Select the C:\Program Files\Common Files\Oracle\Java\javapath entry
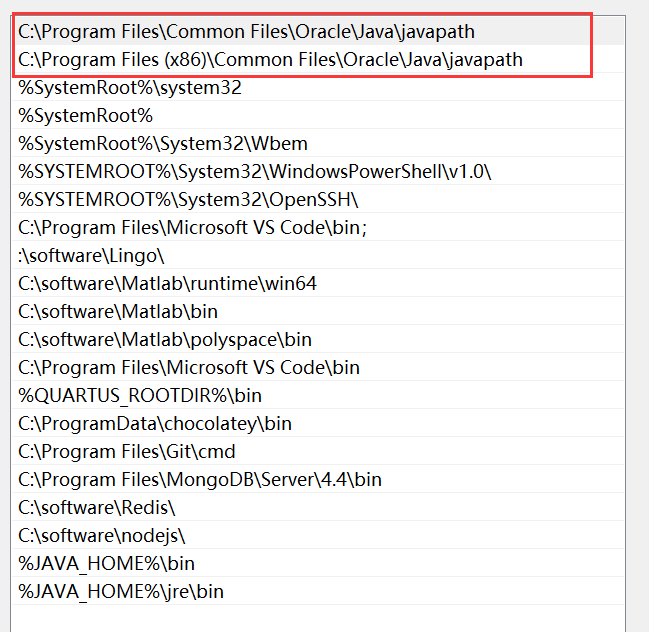Screen dimensions: 649x632 318,31
